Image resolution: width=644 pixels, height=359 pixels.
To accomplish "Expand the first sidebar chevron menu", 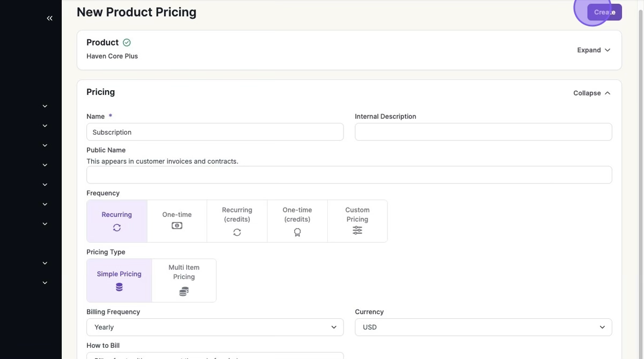I will pos(45,106).
